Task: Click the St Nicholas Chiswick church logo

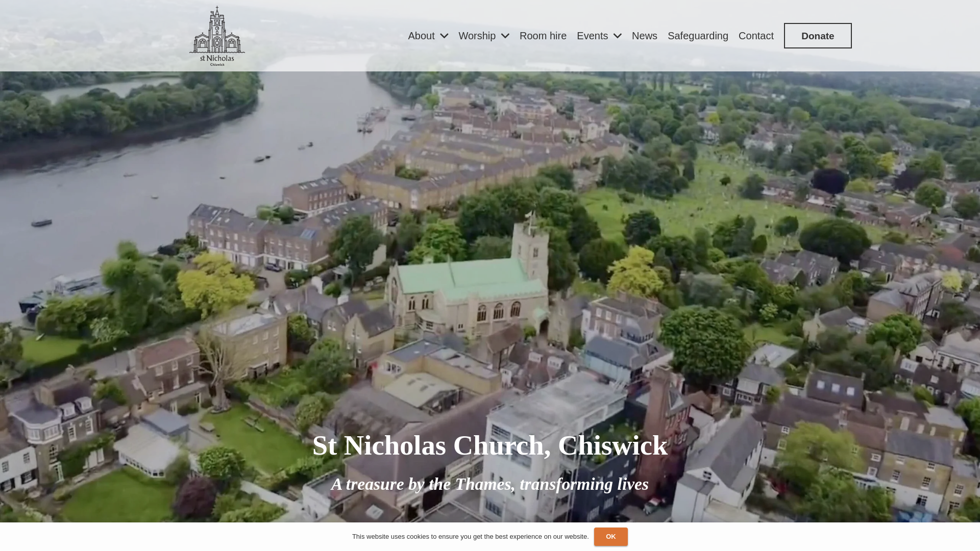Action: (x=217, y=36)
